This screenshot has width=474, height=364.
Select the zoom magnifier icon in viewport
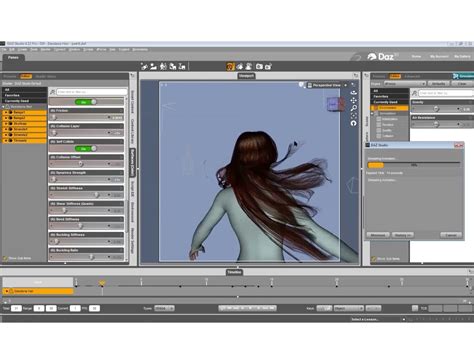(x=354, y=108)
